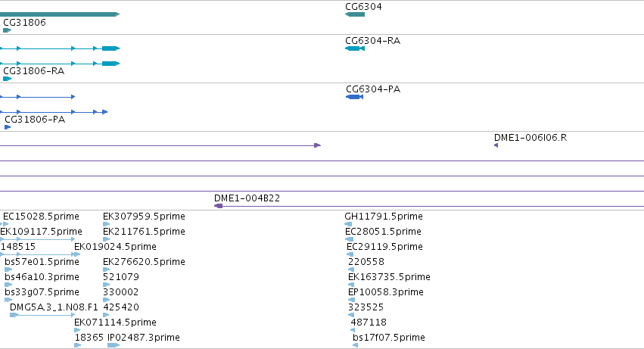Click the CG6304 gene arrow glyph
644x349 pixels.
355,14
